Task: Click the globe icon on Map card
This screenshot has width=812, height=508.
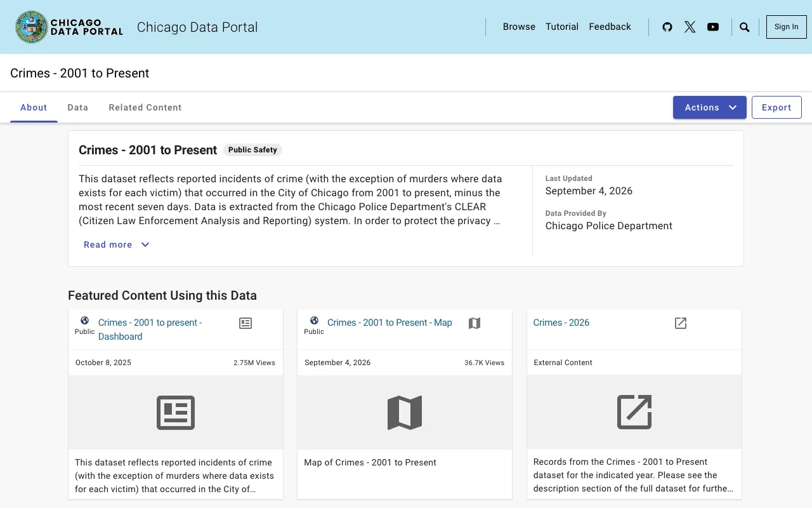Action: tap(314, 321)
